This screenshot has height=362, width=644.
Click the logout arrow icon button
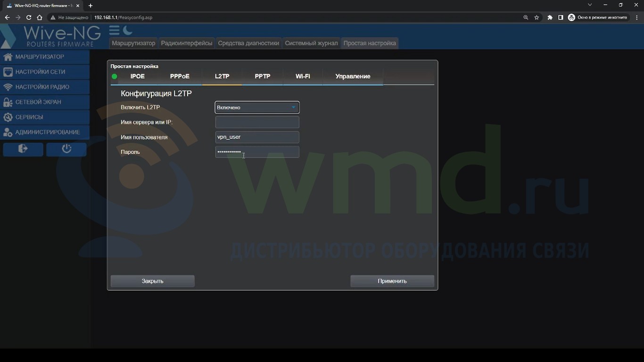click(x=23, y=149)
